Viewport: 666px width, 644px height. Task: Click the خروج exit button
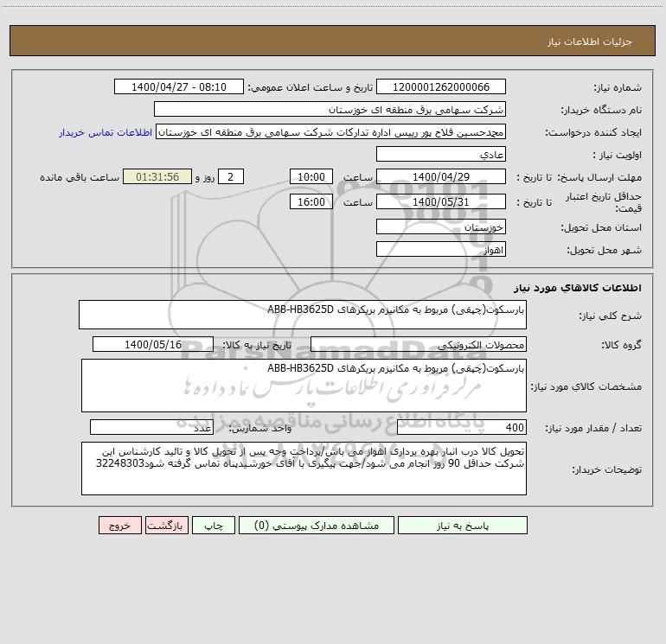(x=119, y=525)
